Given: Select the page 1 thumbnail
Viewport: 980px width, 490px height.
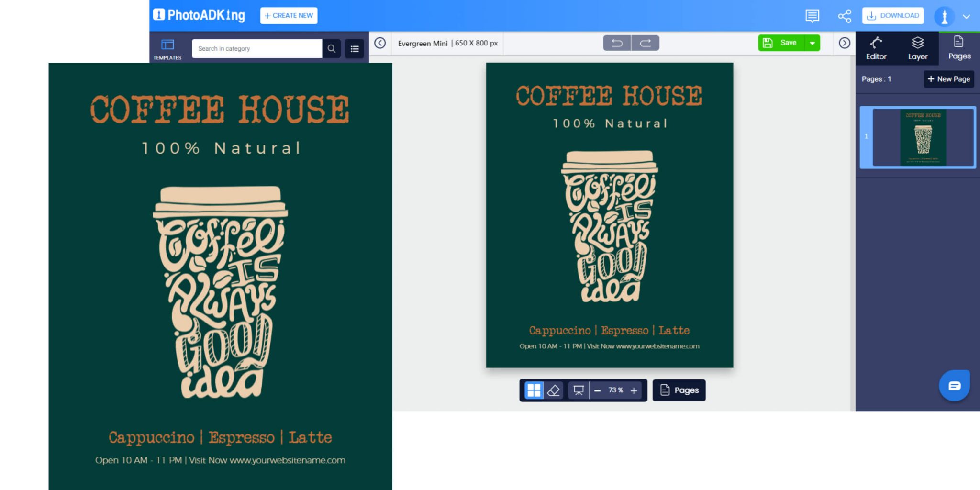Looking at the screenshot, I should tap(923, 137).
